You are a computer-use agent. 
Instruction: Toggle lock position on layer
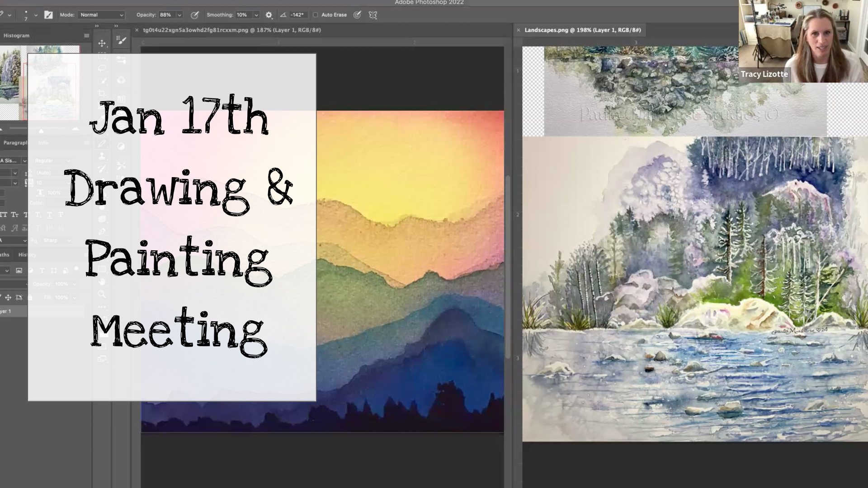pyautogui.click(x=8, y=297)
